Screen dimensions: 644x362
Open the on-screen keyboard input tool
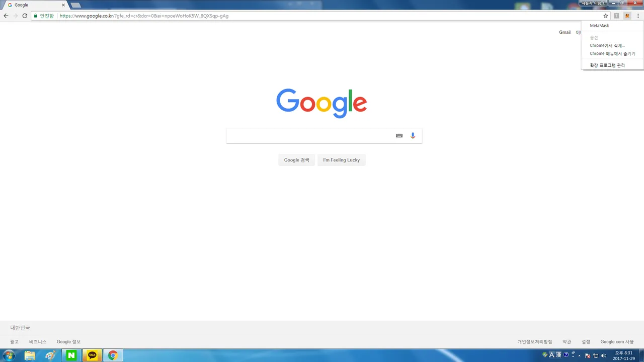(399, 136)
